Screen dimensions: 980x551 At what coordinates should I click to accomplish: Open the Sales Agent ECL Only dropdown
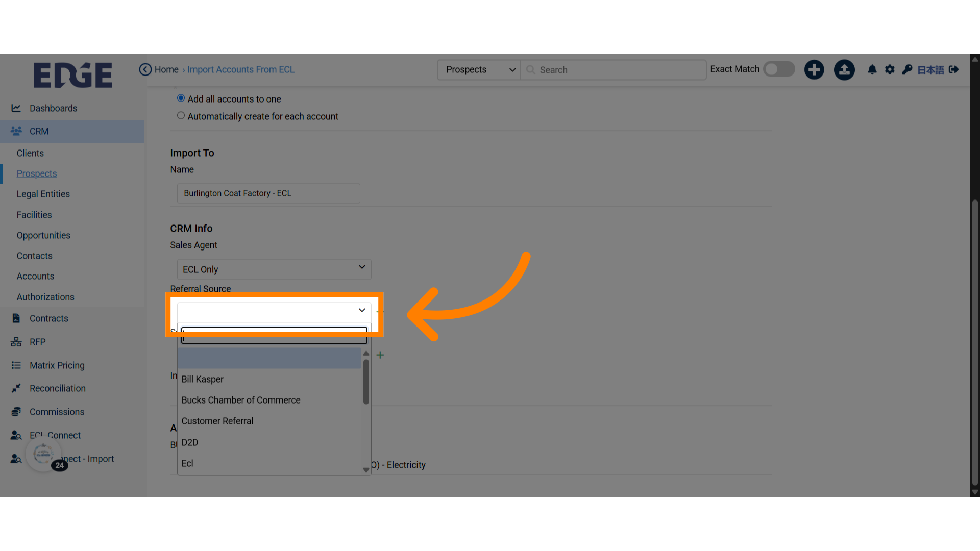pyautogui.click(x=274, y=269)
